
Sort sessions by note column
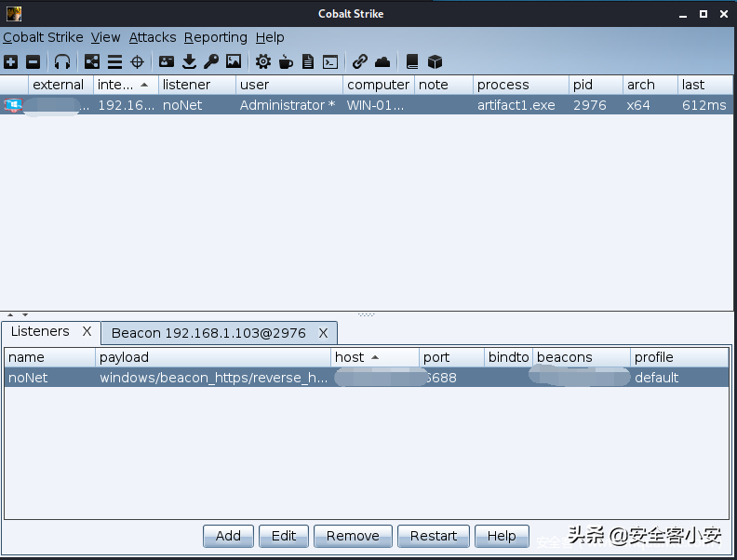pos(444,85)
